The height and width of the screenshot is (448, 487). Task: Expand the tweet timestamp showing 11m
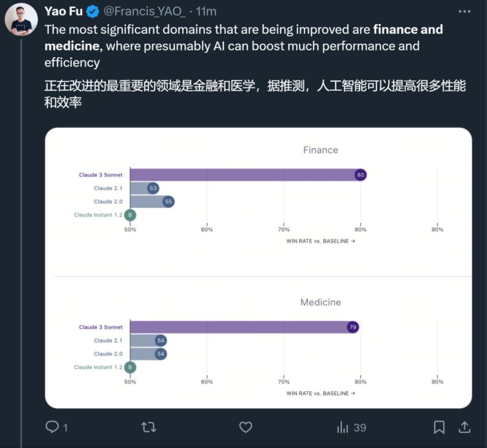(206, 11)
